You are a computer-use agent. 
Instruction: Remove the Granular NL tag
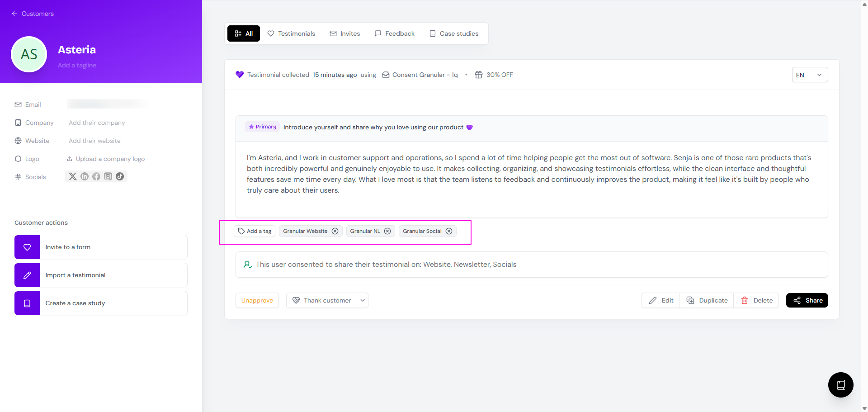pos(387,231)
